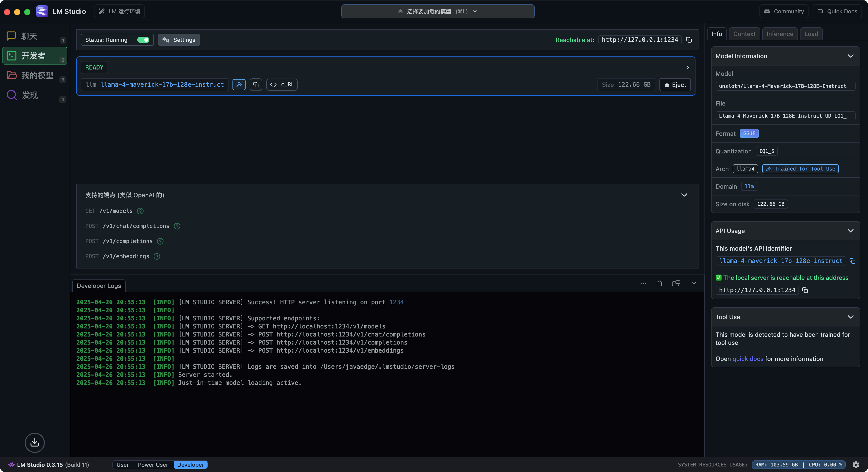Click the tool use hammer icon
This screenshot has height=472, width=868.
[x=239, y=85]
